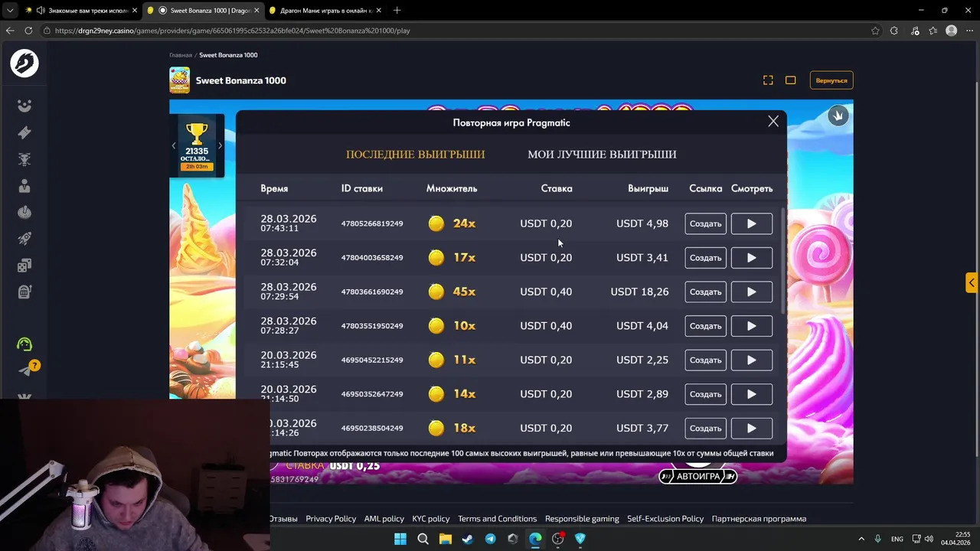Viewport: 980px width, 551px height.
Task: Play replay of USDT 4,98 win
Action: 751,223
